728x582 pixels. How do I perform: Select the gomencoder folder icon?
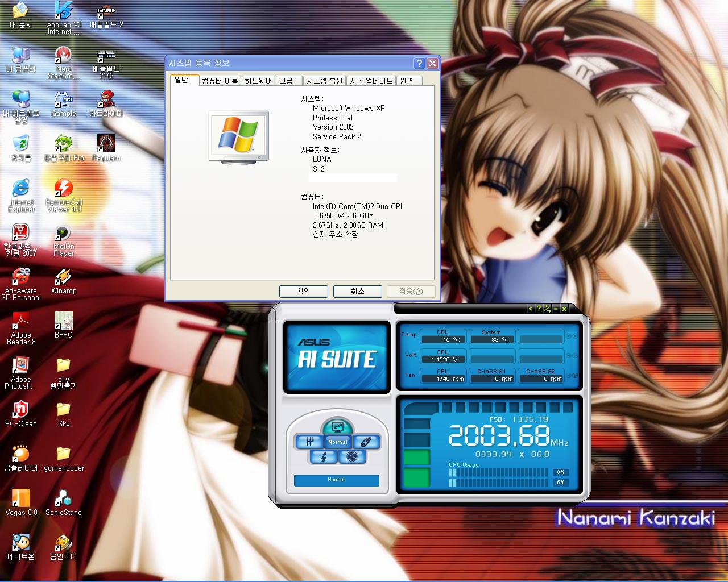point(64,459)
